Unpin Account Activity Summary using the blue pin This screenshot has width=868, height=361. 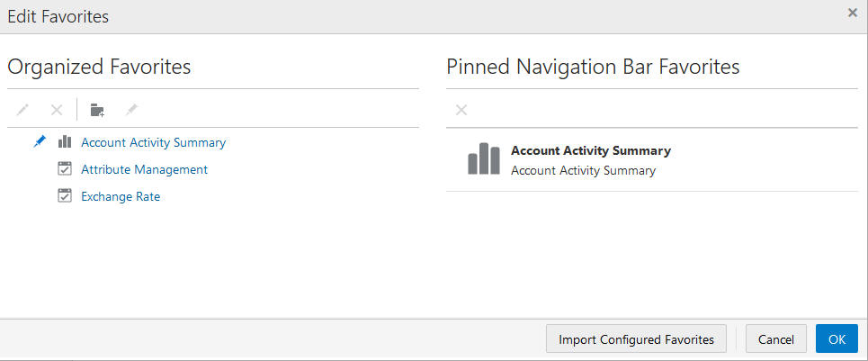[x=40, y=141]
